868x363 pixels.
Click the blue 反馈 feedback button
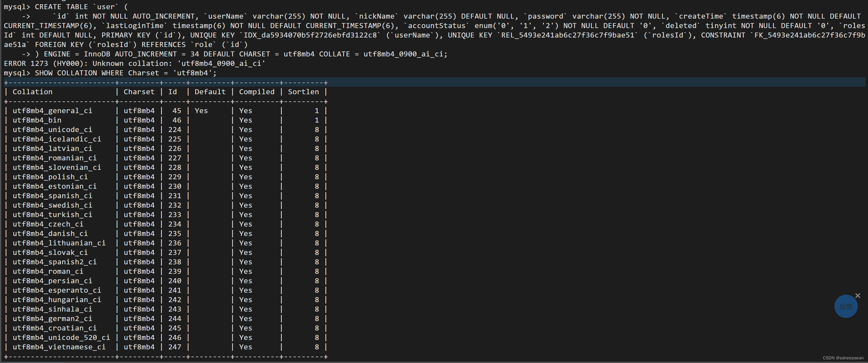pos(846,306)
